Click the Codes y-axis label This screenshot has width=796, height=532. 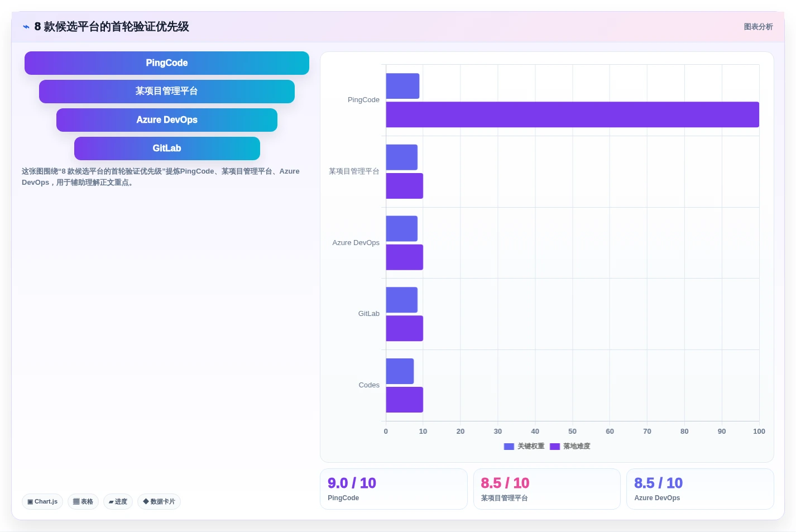(369, 385)
